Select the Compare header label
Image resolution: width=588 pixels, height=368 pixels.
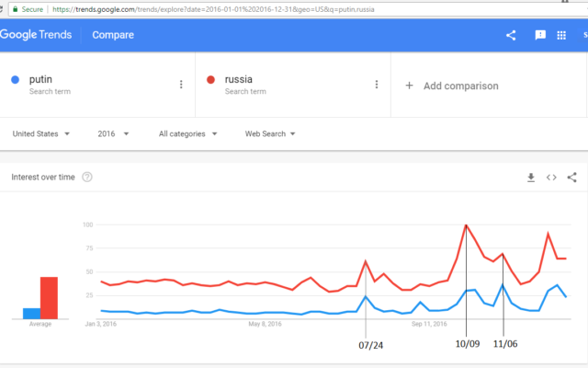(113, 35)
